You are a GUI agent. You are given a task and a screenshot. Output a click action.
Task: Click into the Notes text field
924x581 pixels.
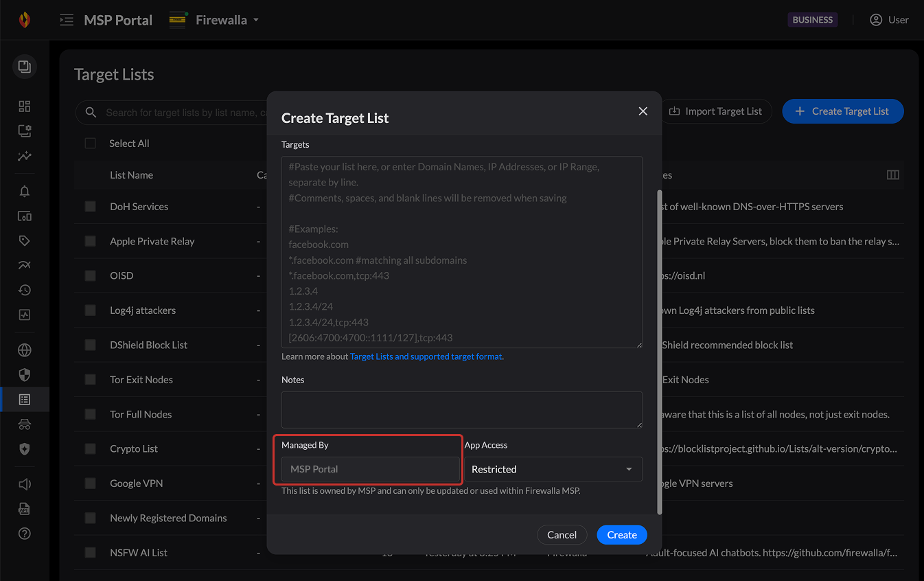[x=461, y=410]
